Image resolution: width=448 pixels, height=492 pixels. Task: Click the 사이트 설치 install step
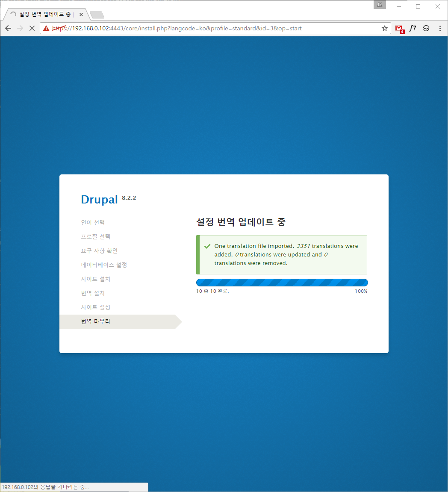click(96, 279)
